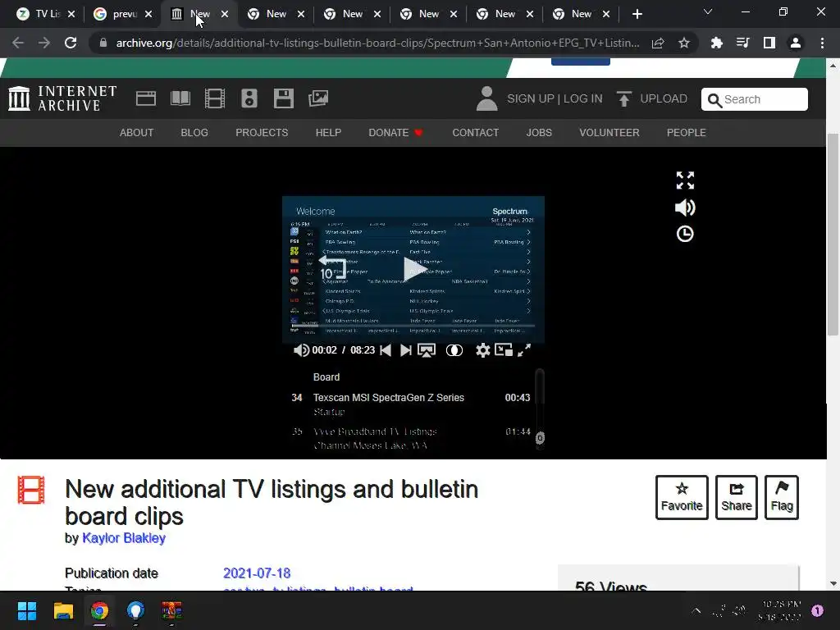Open the Audio speaker icon in navbar
This screenshot has height=630, width=840.
(x=249, y=98)
